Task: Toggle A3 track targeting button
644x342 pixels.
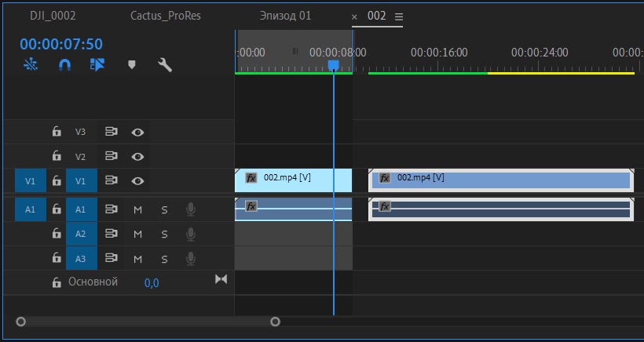Action: tap(82, 258)
